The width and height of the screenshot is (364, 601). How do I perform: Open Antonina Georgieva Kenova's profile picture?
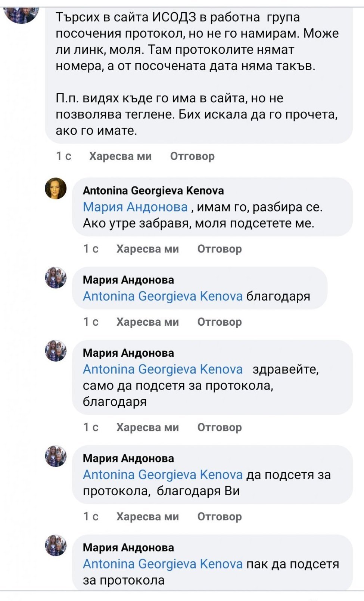pyautogui.click(x=56, y=188)
